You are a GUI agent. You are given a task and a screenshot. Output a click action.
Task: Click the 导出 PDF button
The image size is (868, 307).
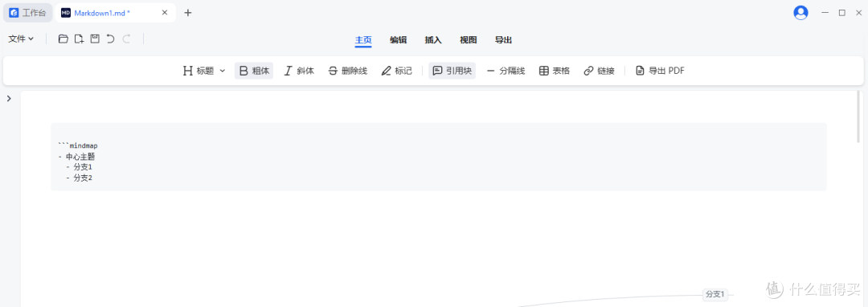tap(660, 71)
